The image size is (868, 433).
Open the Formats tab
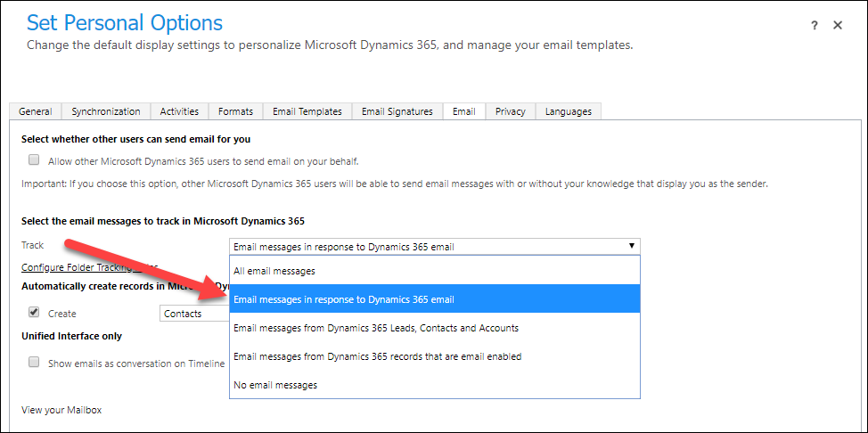(235, 111)
